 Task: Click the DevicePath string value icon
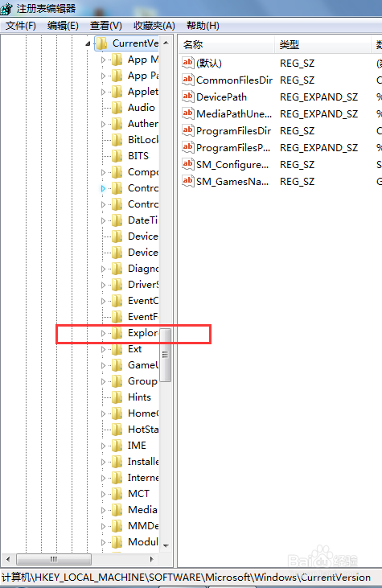click(x=188, y=97)
